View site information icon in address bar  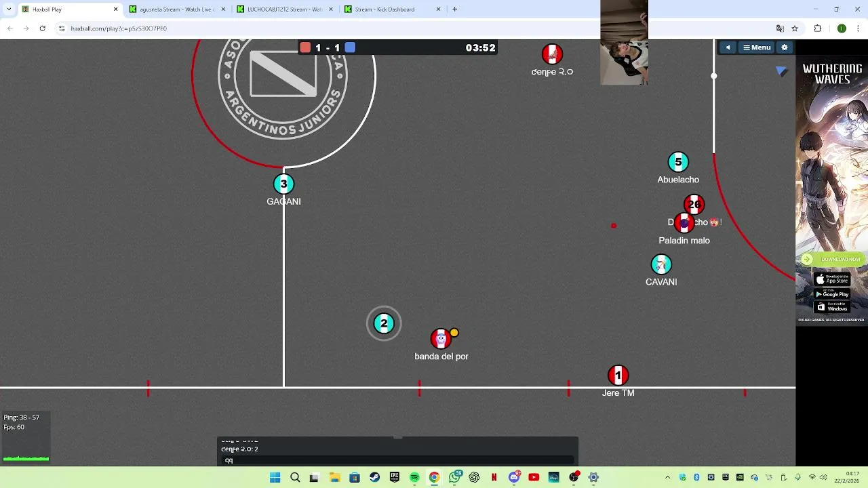pos(62,28)
